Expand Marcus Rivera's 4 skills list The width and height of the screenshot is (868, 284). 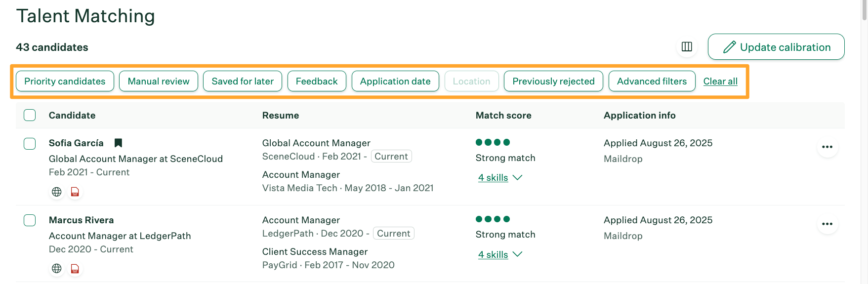[499, 255]
